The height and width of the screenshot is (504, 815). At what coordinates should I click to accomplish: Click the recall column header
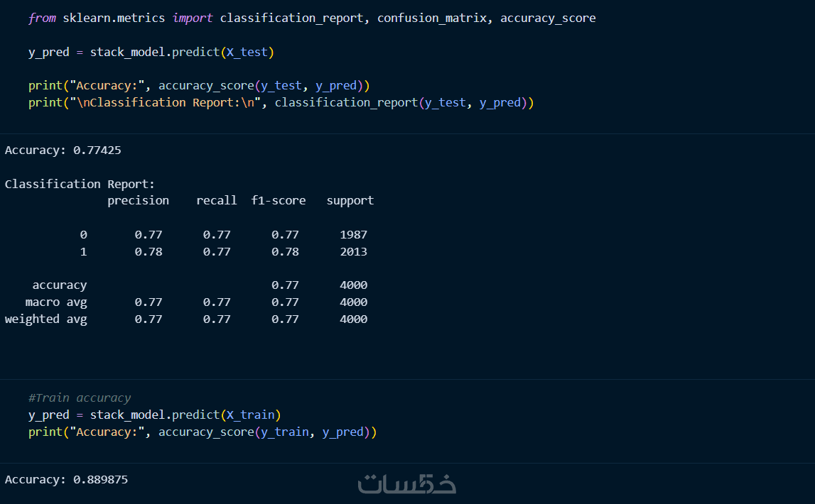click(216, 200)
